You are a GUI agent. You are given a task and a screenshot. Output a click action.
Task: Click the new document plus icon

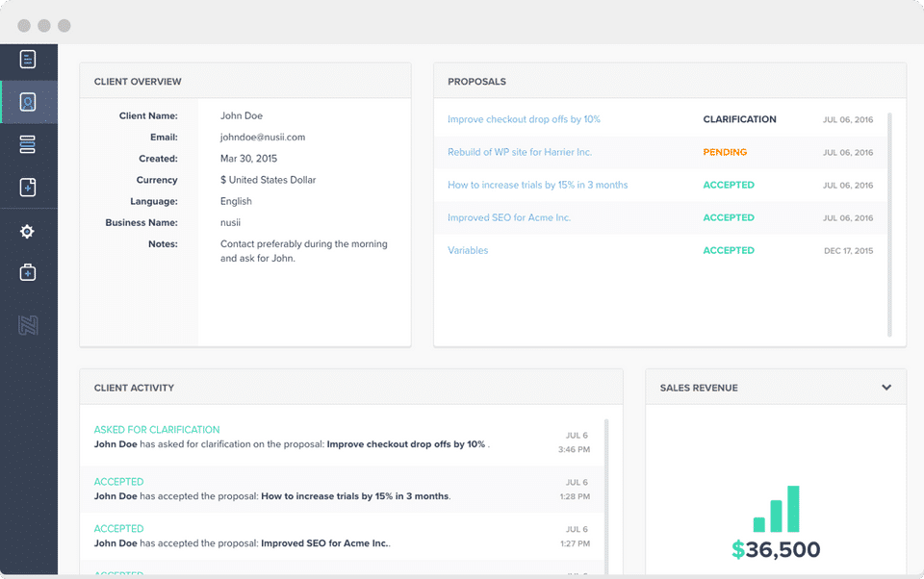[x=28, y=188]
